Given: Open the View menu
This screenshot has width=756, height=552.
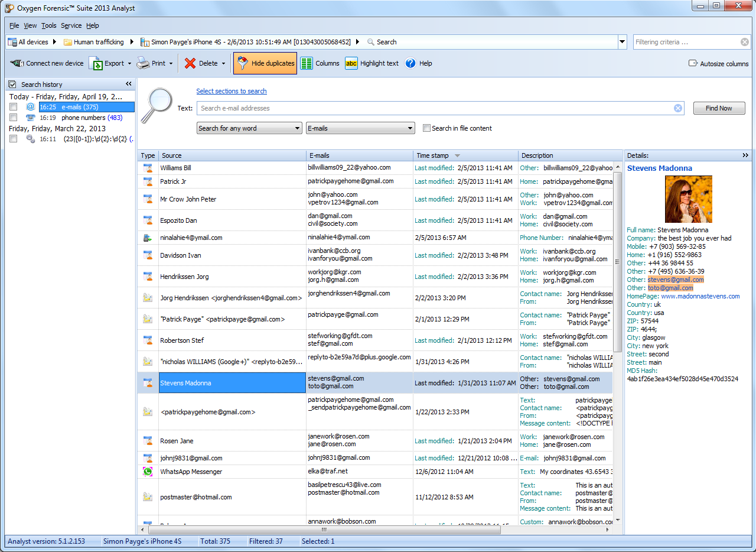Looking at the screenshot, I should click(30, 25).
